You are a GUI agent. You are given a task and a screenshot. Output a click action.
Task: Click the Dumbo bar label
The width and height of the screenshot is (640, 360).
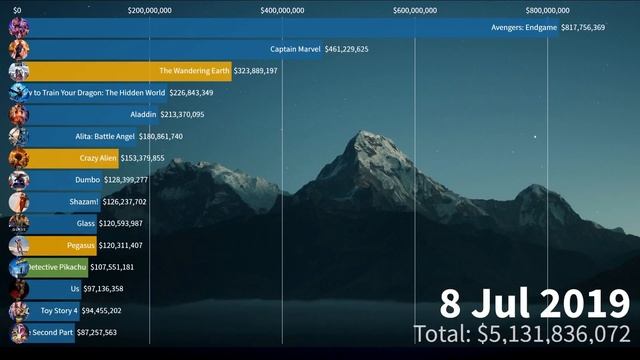pos(87,180)
